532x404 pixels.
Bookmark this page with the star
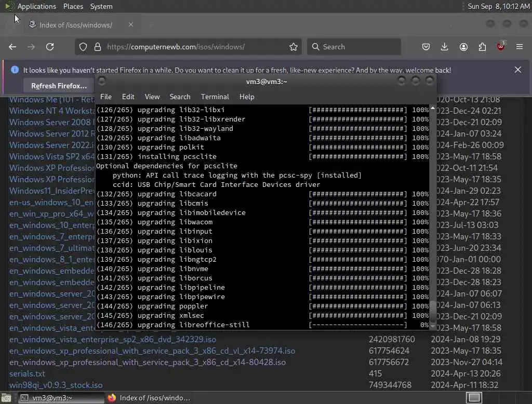(294, 47)
